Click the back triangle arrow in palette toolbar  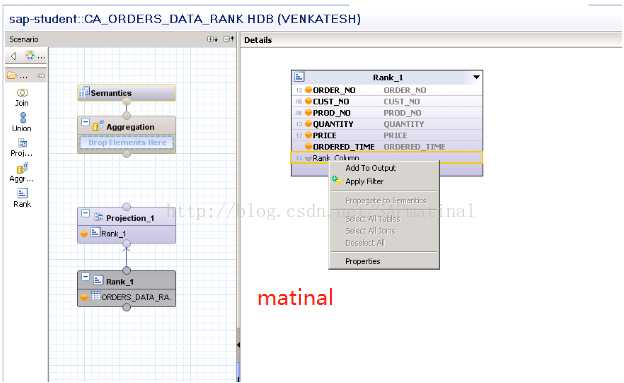(13, 57)
